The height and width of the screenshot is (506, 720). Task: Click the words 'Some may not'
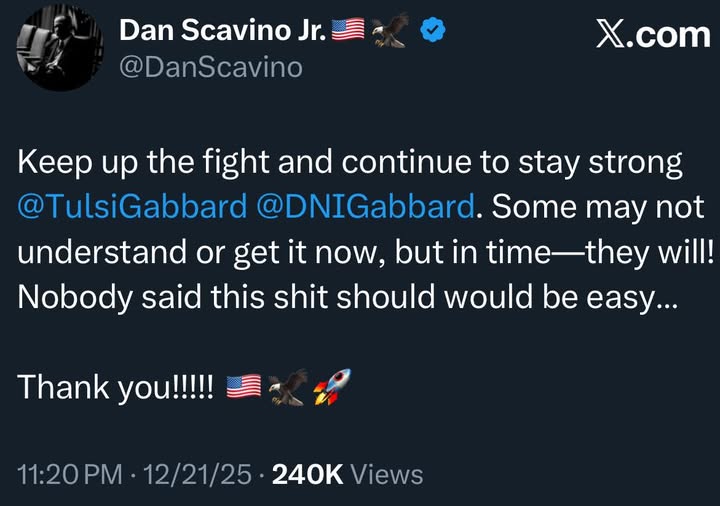(x=598, y=207)
